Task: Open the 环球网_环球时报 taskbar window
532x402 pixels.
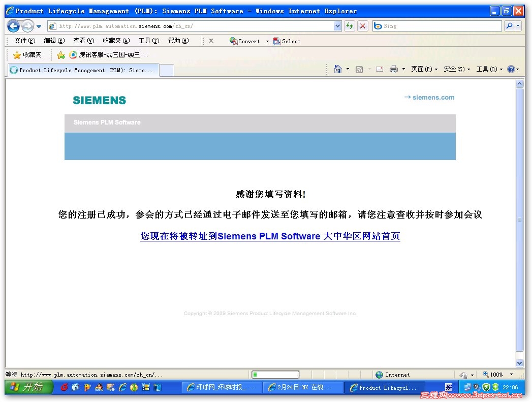Action: [x=221, y=387]
